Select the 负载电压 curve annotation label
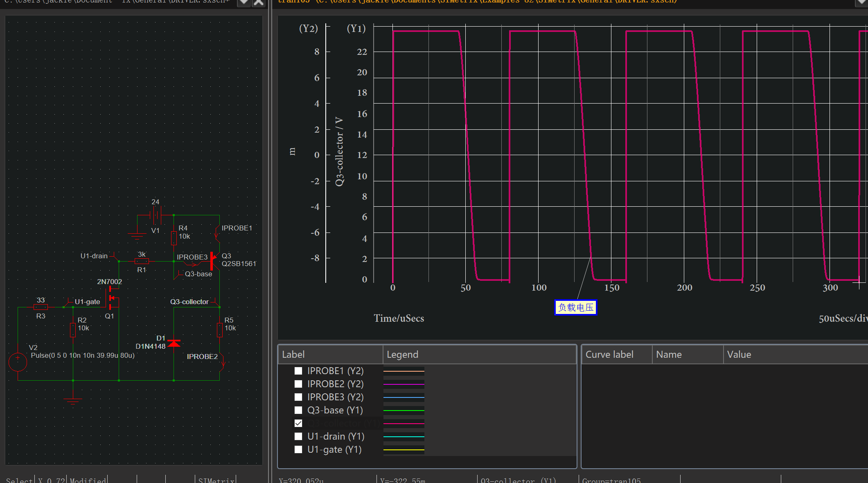The image size is (868, 483). tap(575, 307)
